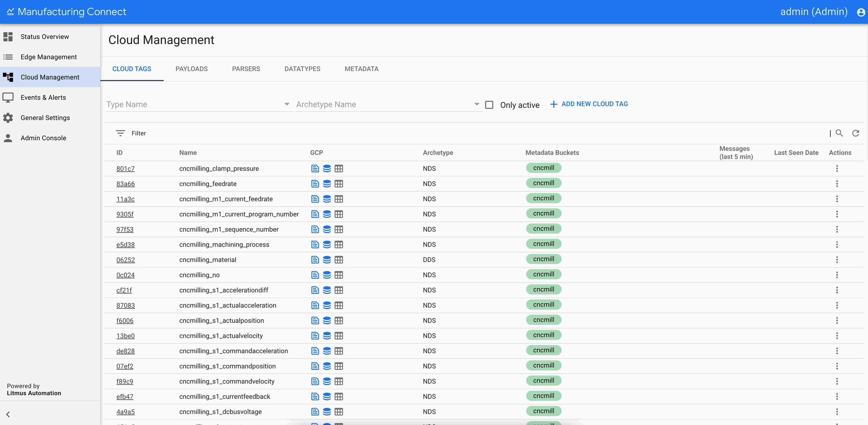The image size is (868, 425).
Task: Open the General Settings gear icon
Action: [x=8, y=118]
